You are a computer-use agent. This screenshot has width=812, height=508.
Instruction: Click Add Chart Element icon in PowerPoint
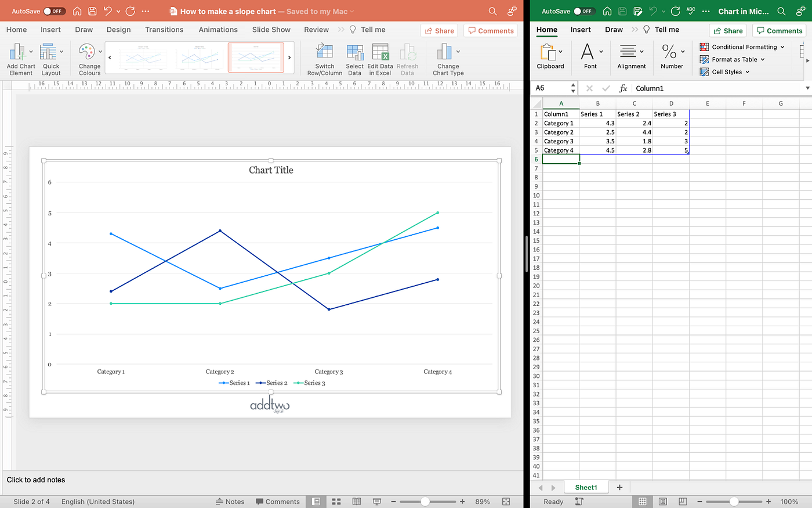coord(17,52)
